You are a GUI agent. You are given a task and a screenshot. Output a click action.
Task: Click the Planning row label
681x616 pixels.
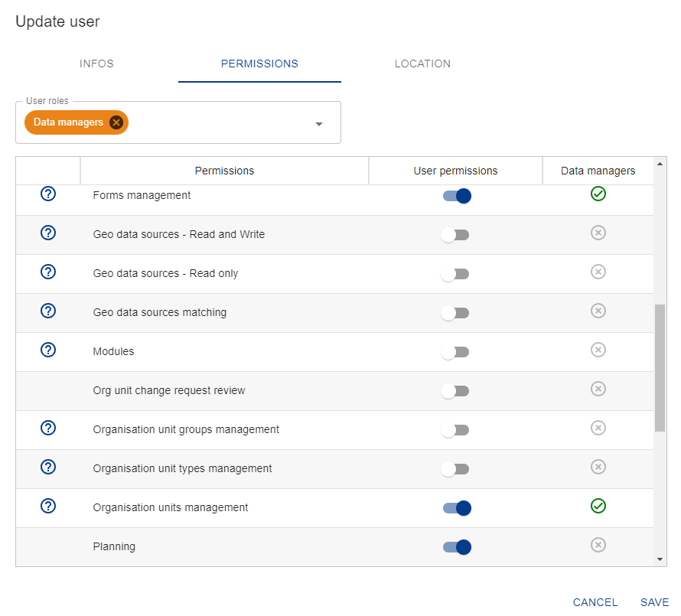(114, 546)
